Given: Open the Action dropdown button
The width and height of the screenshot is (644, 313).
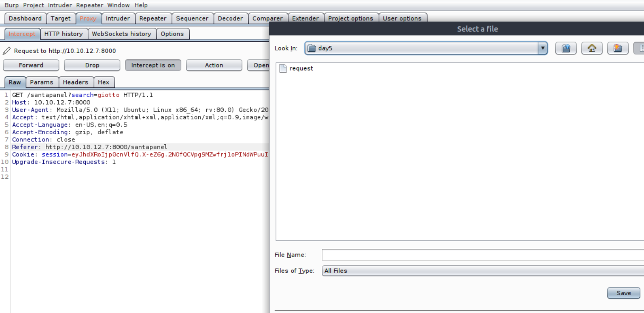Looking at the screenshot, I should click(214, 65).
